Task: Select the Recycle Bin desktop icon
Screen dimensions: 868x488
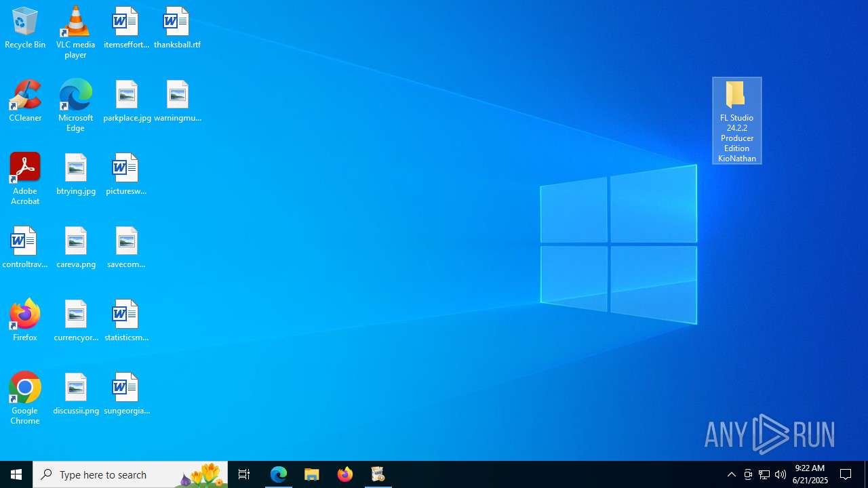Action: 25,28
